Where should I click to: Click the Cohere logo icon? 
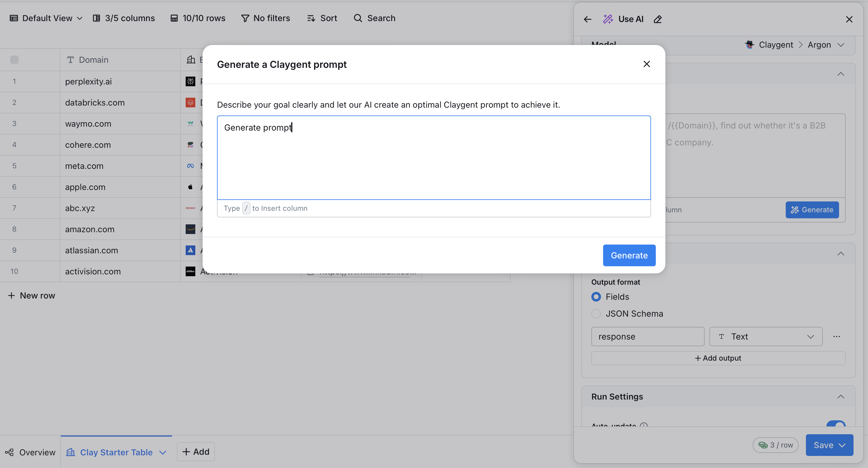190,145
